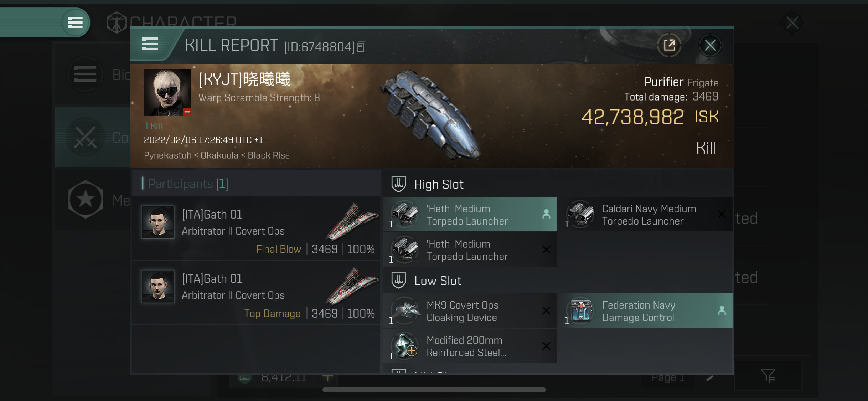The image size is (868, 401).
Task: Expand the Participants [1] header
Action: click(x=188, y=184)
